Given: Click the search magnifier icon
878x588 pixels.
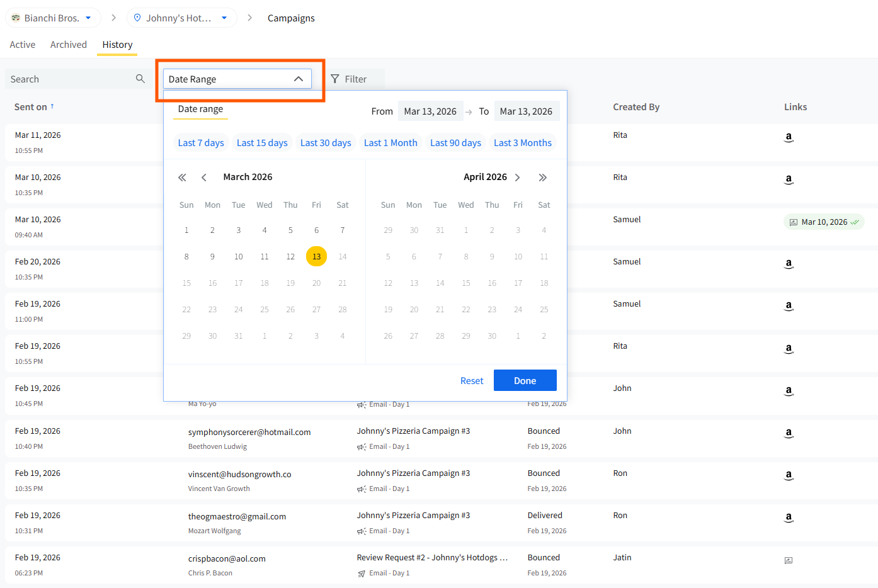Looking at the screenshot, I should point(140,79).
